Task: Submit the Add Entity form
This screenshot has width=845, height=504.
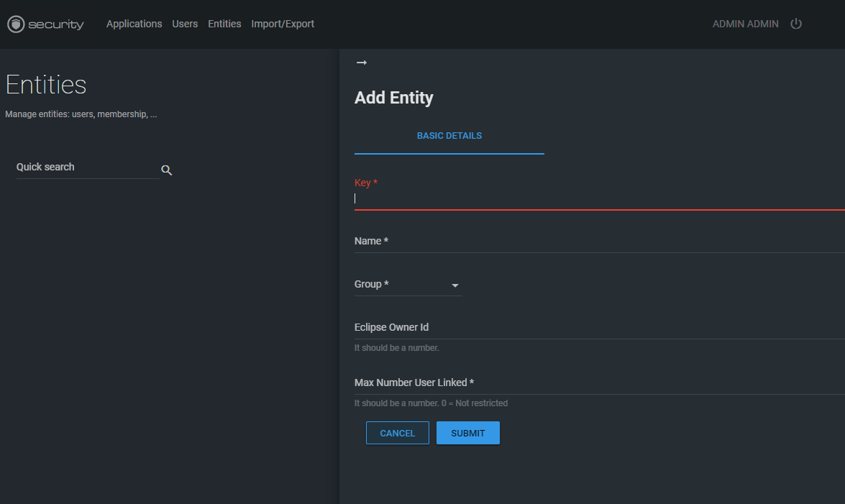Action: 467,433
